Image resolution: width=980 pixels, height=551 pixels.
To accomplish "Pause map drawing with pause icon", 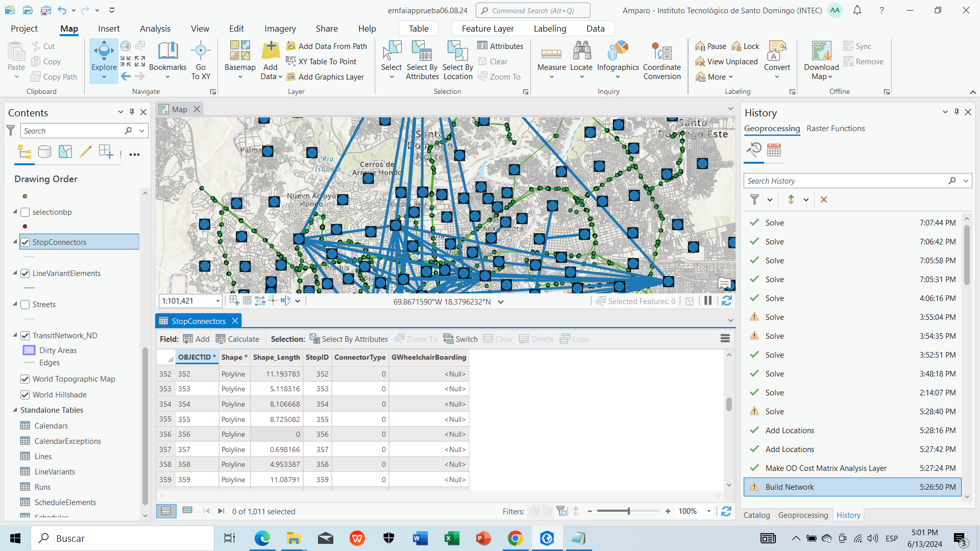I will pyautogui.click(x=708, y=301).
